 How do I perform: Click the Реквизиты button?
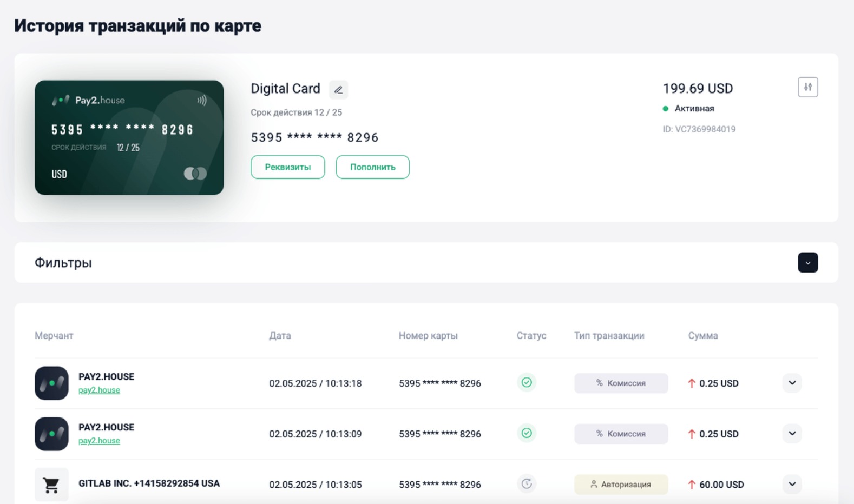[x=288, y=167]
